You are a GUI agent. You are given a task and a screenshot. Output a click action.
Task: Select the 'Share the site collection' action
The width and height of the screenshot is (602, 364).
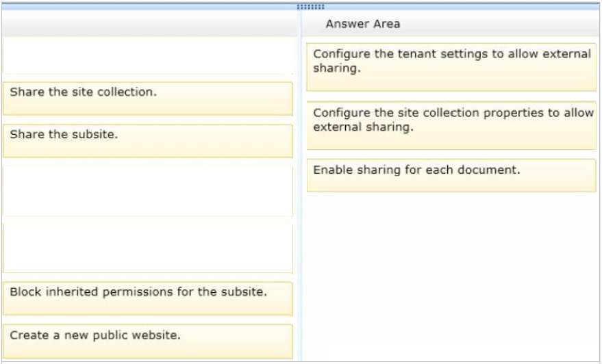(x=148, y=99)
